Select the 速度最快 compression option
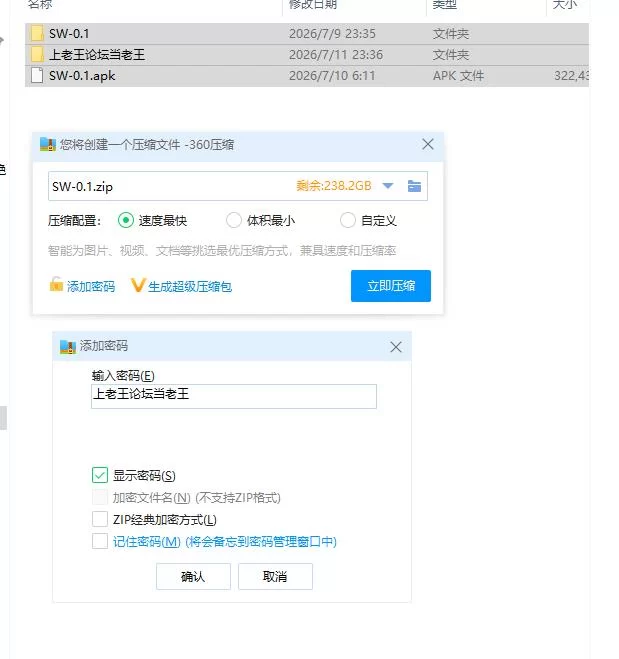 pyautogui.click(x=126, y=220)
